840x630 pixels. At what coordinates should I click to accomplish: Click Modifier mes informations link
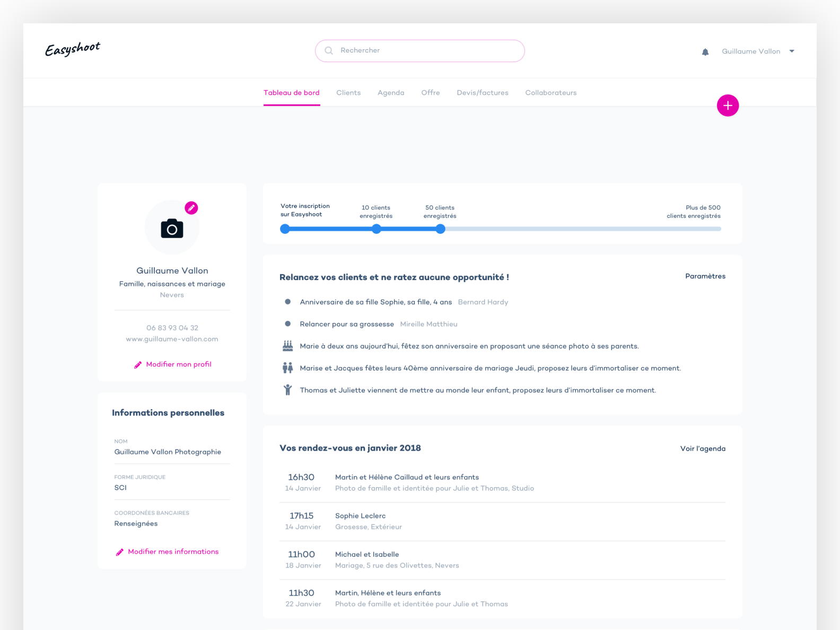click(x=173, y=552)
